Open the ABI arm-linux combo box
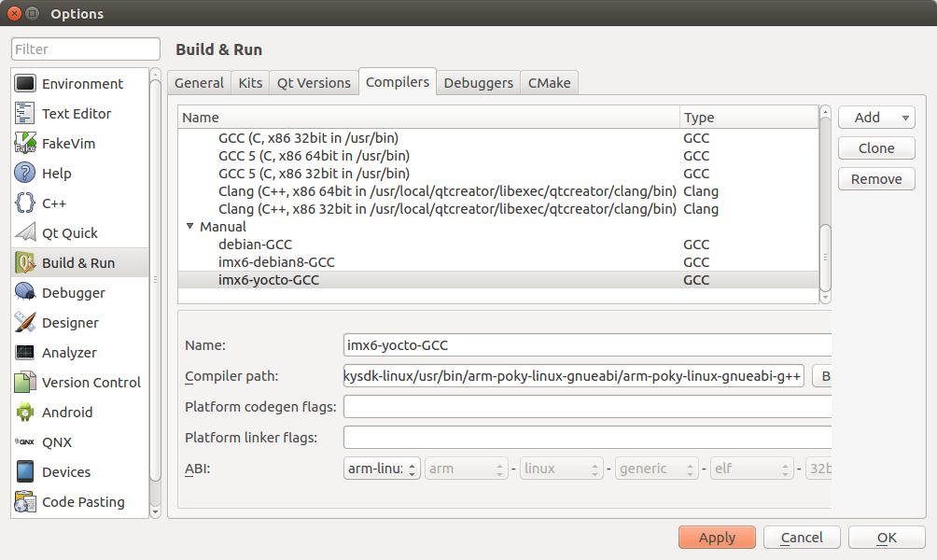Screen dimensions: 937x560 (382, 469)
